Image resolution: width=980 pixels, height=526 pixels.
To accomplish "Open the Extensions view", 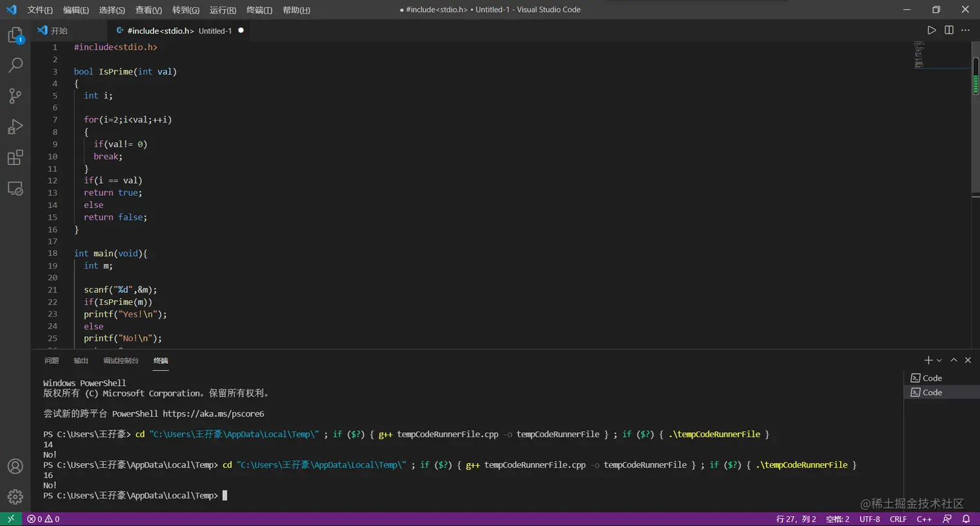I will tap(15, 158).
